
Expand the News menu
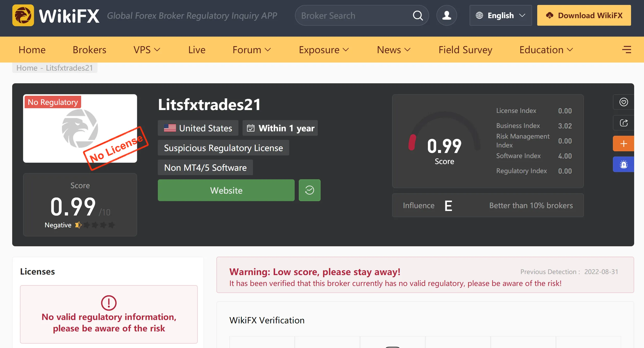tap(394, 50)
